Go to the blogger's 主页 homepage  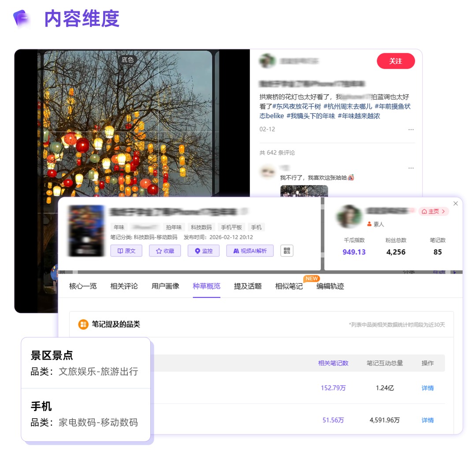click(x=433, y=212)
